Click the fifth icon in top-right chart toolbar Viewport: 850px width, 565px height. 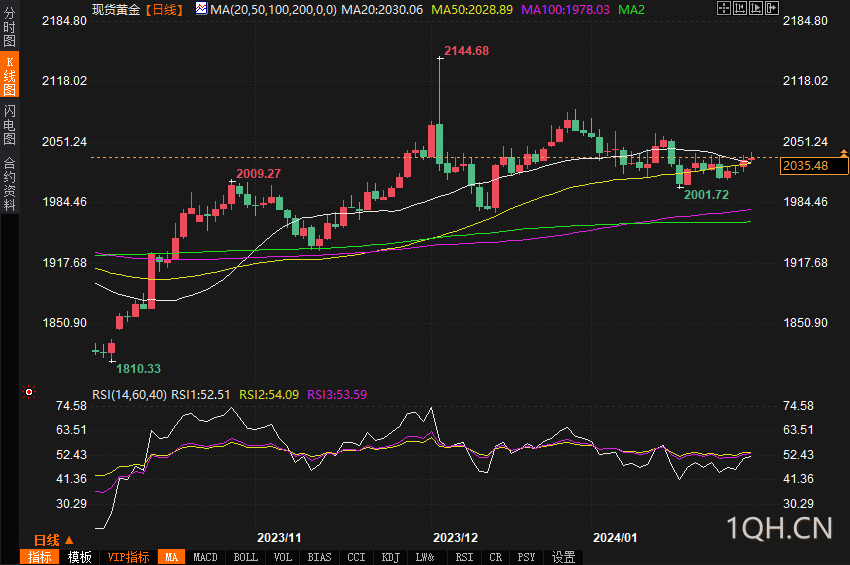click(786, 8)
